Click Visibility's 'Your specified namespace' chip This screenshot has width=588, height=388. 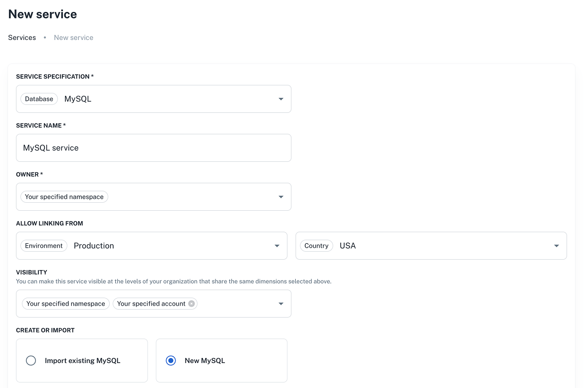click(66, 304)
